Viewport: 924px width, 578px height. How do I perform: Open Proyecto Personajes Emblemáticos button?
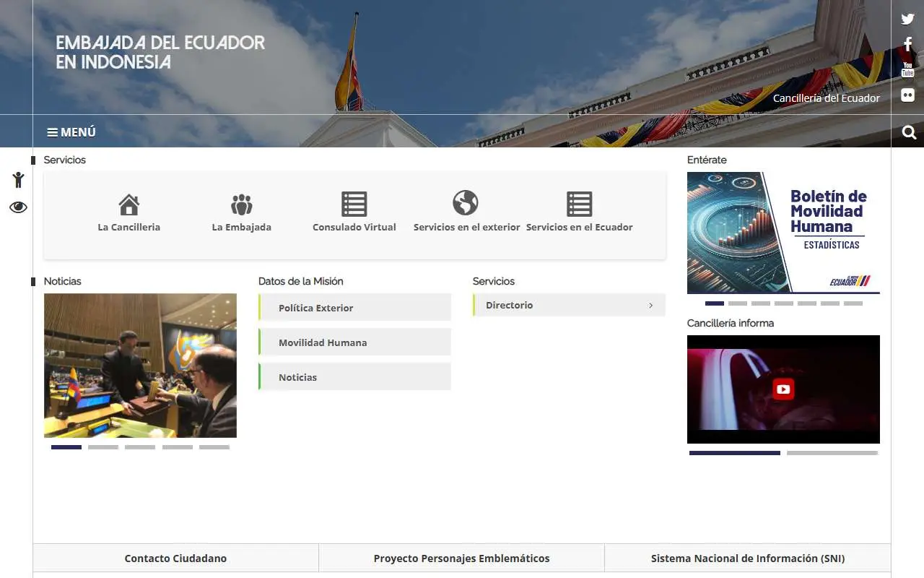(x=461, y=558)
